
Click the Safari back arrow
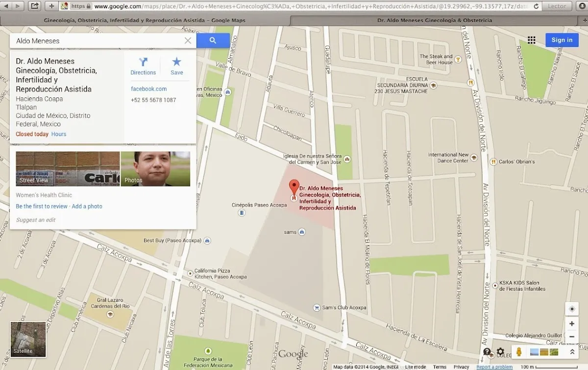coord(6,6)
